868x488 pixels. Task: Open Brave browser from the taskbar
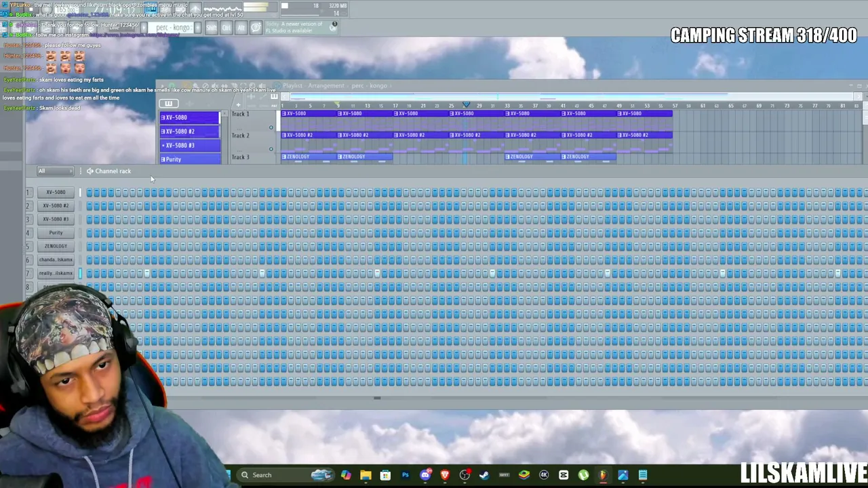click(445, 475)
